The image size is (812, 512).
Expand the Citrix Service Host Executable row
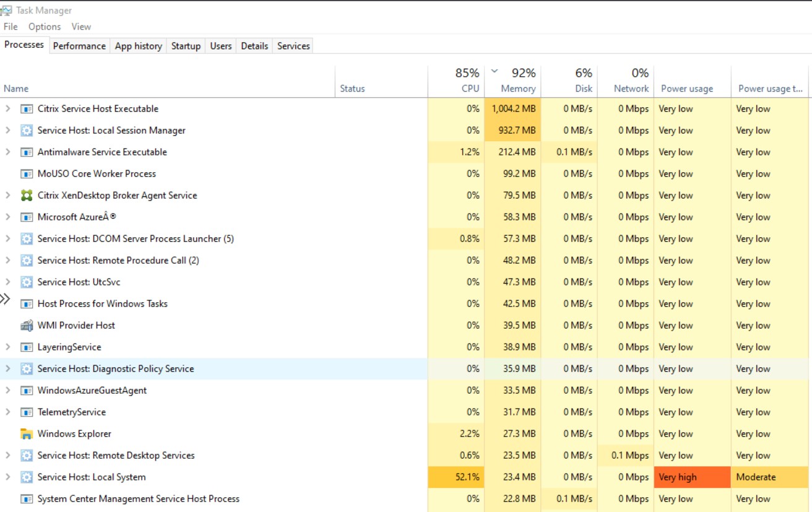(x=8, y=109)
